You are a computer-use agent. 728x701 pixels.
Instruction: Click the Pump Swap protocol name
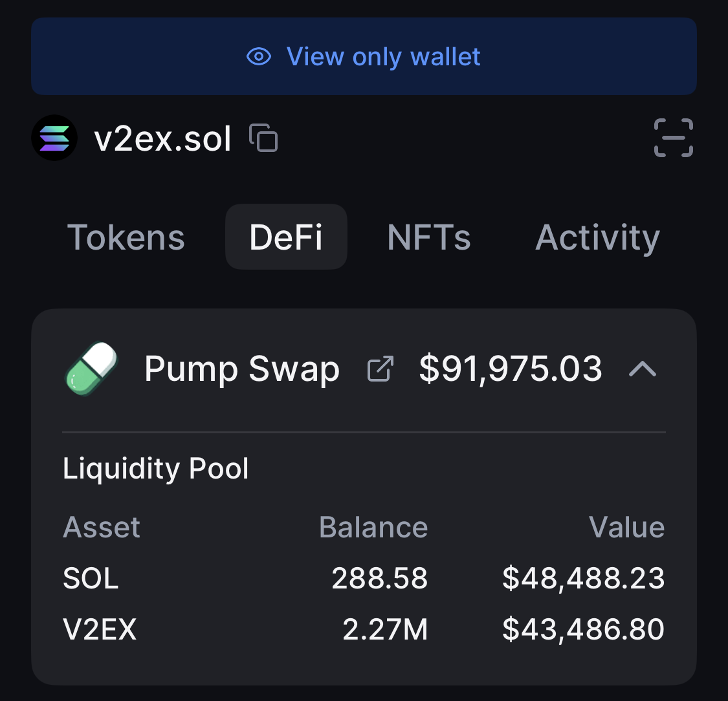tap(241, 369)
